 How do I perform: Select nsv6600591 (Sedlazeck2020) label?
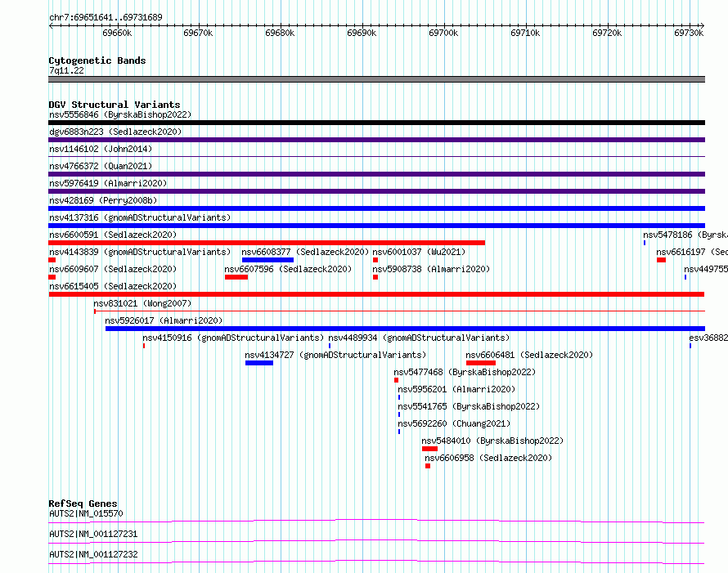click(113, 235)
